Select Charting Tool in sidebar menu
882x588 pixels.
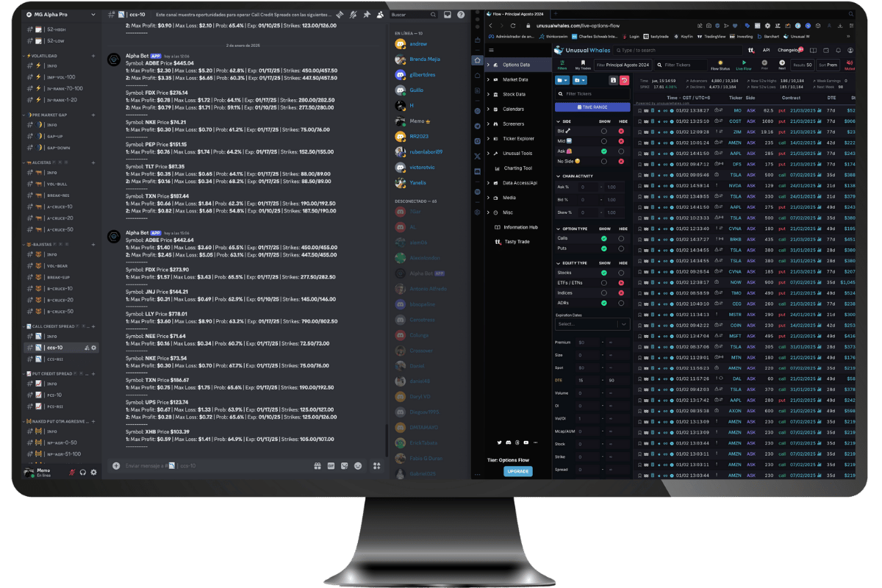point(517,168)
